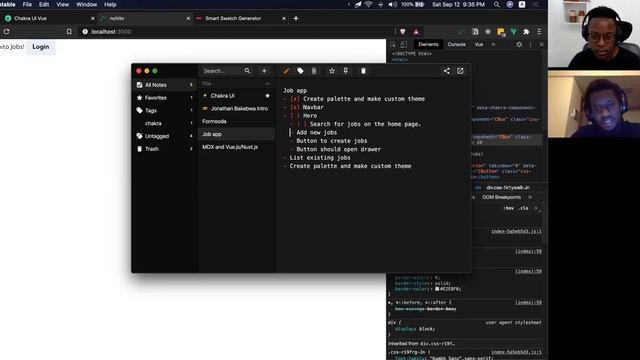640x360 pixels.
Task: Open the File menu in the menu bar
Action: coord(27,4)
